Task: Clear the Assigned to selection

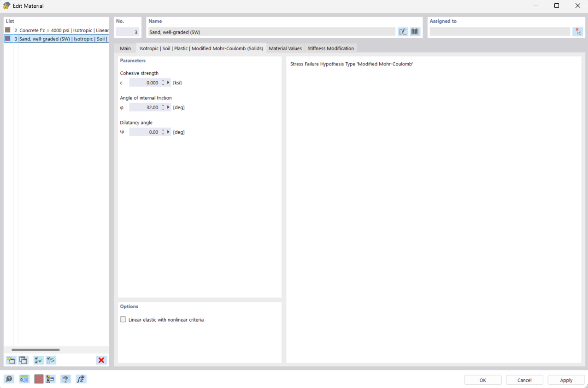Action: pyautogui.click(x=578, y=31)
